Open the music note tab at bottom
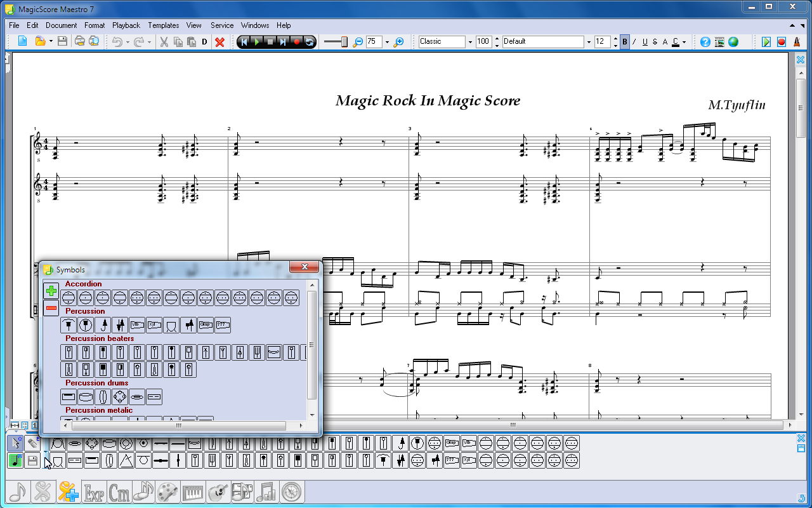This screenshot has width=812, height=508. click(x=18, y=491)
